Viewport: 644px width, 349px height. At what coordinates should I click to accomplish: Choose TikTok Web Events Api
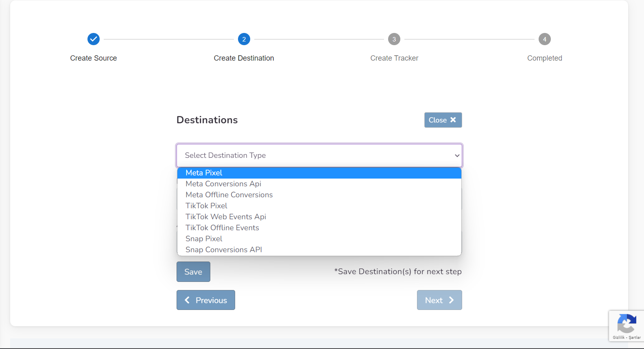tap(319, 217)
